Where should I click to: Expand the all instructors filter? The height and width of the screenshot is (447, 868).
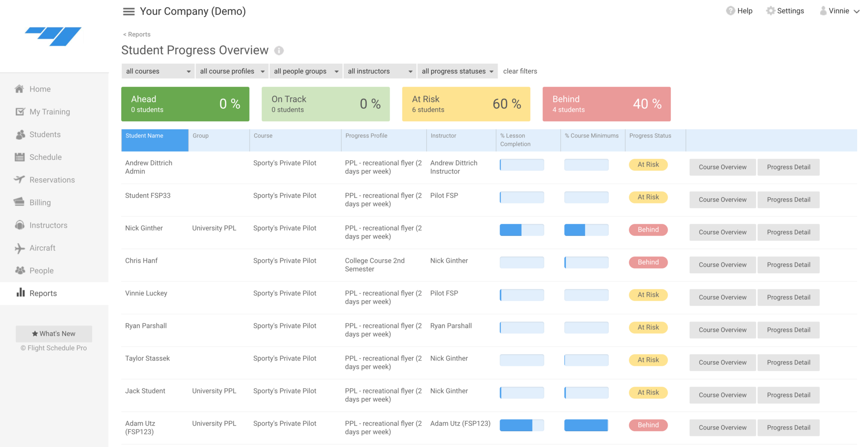click(379, 71)
